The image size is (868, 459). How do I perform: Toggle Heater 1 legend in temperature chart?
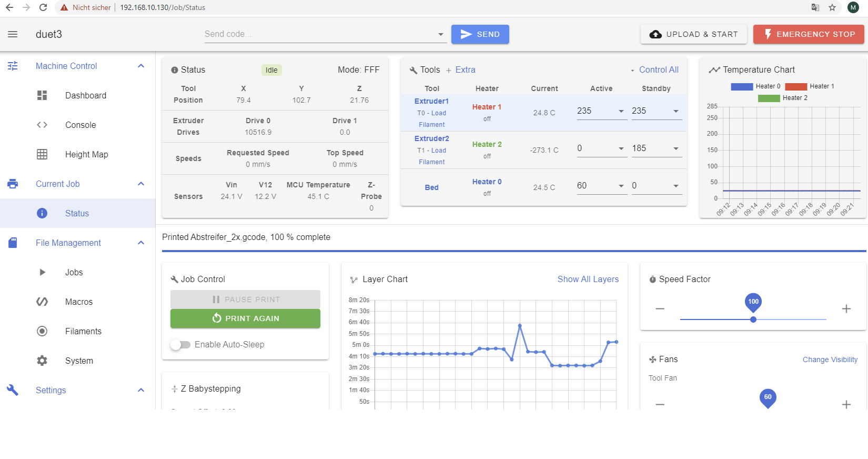(x=810, y=86)
